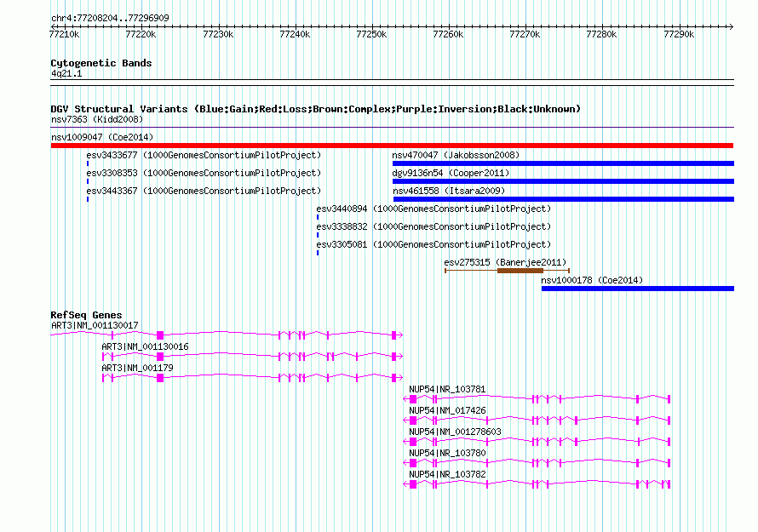
Task: Click the large exon block of ART3|NM_001179
Action: (160, 378)
